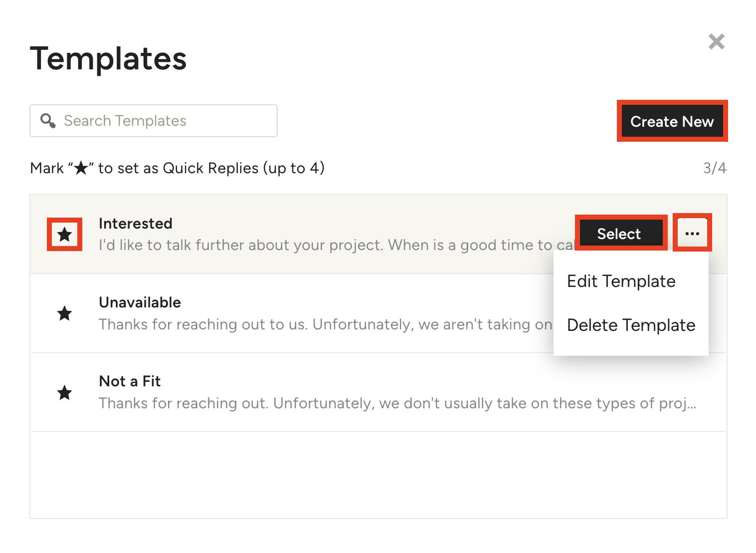
Task: Click the star symbol in Quick Replies hint
Action: (81, 168)
